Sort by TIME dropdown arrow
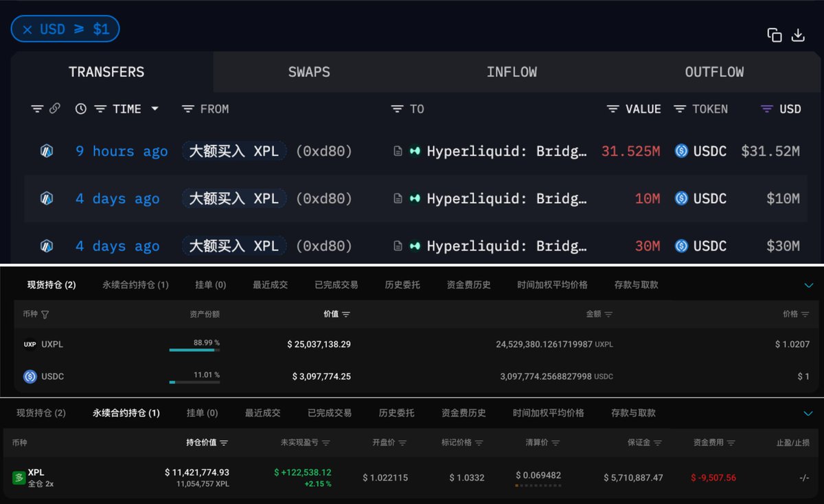Viewport: 824px width, 504px height. [x=155, y=108]
